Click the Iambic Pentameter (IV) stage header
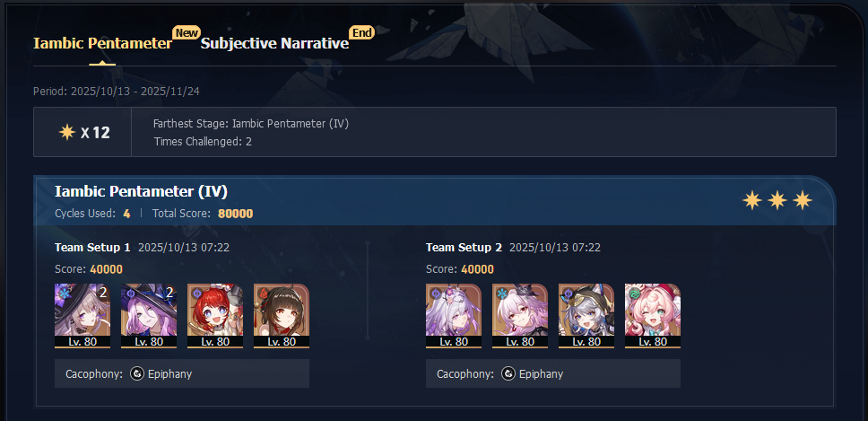This screenshot has height=421, width=868. pyautogui.click(x=141, y=192)
